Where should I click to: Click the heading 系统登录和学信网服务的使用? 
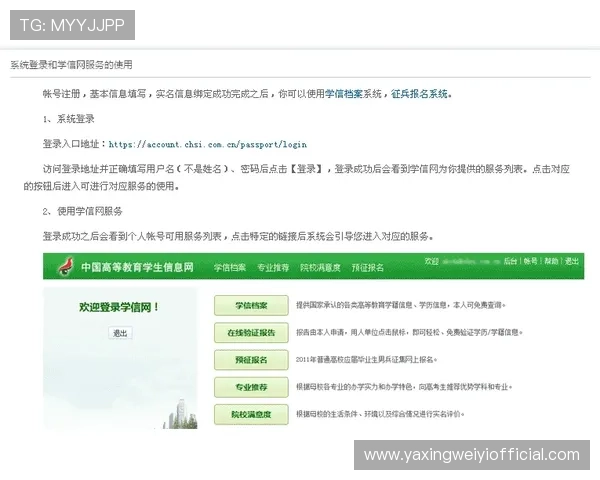coord(71,65)
